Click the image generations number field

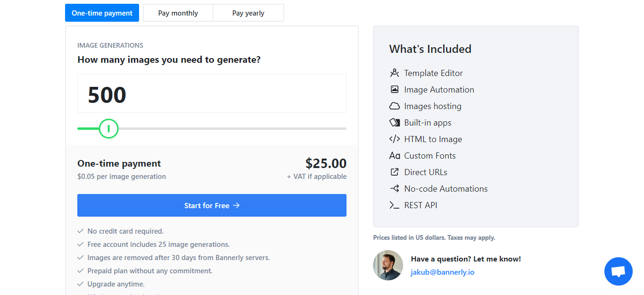[212, 94]
